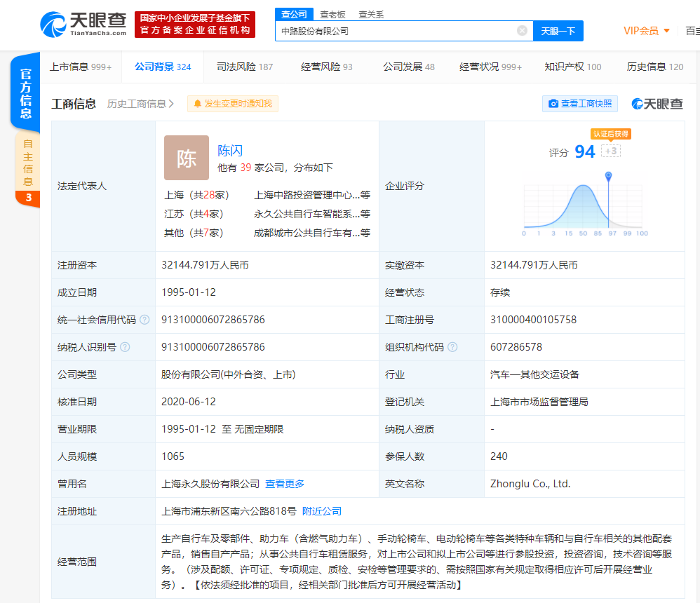Click the help icon beside 组织机构代码

pos(452,347)
